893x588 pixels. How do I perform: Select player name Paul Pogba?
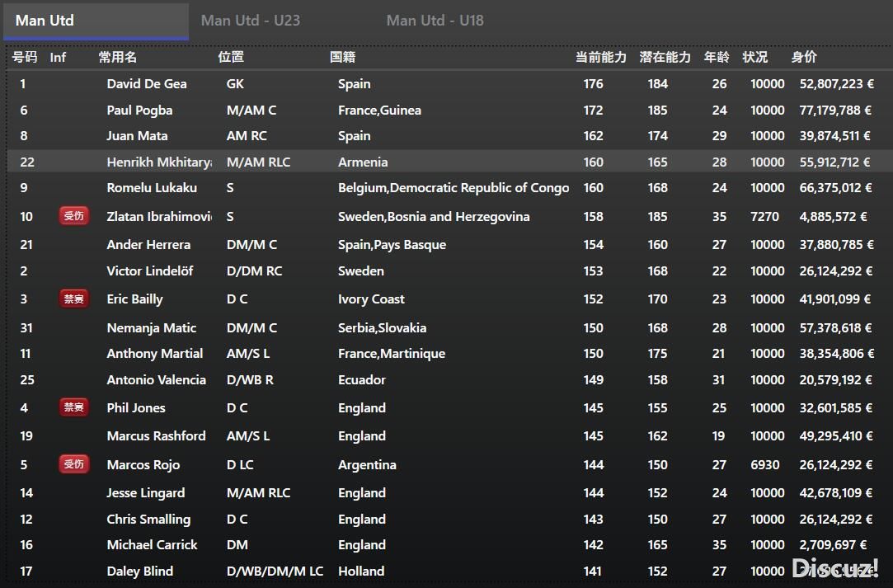(x=139, y=110)
